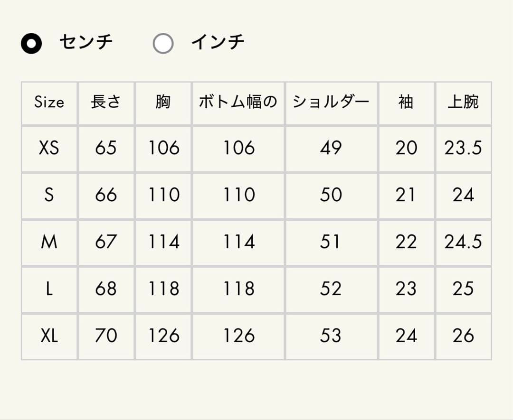Click the M length value 67
Screen dimensions: 513x420
pyautogui.click(x=106, y=242)
